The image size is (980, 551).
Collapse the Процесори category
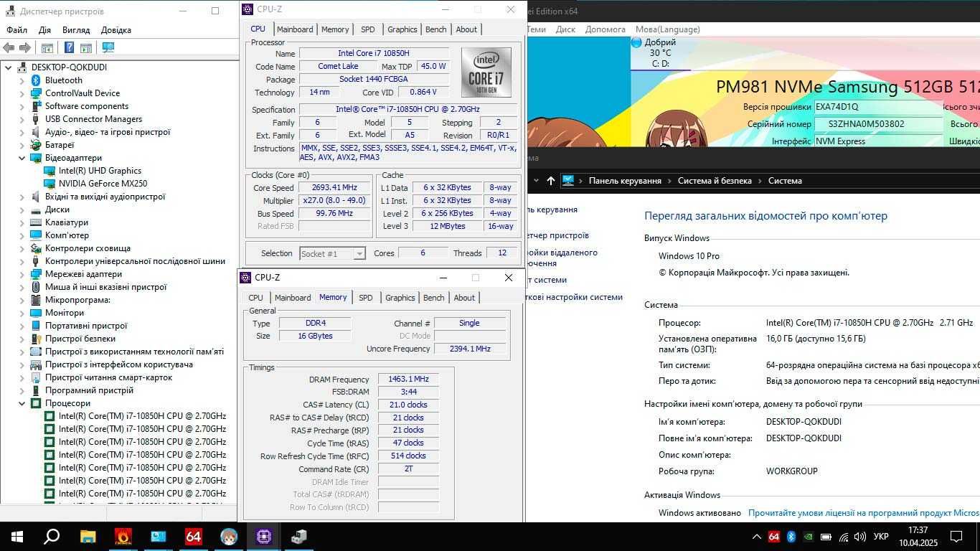[x=22, y=403]
